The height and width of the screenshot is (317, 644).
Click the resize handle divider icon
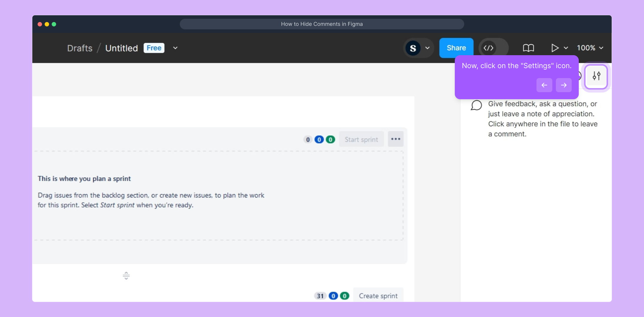126,276
